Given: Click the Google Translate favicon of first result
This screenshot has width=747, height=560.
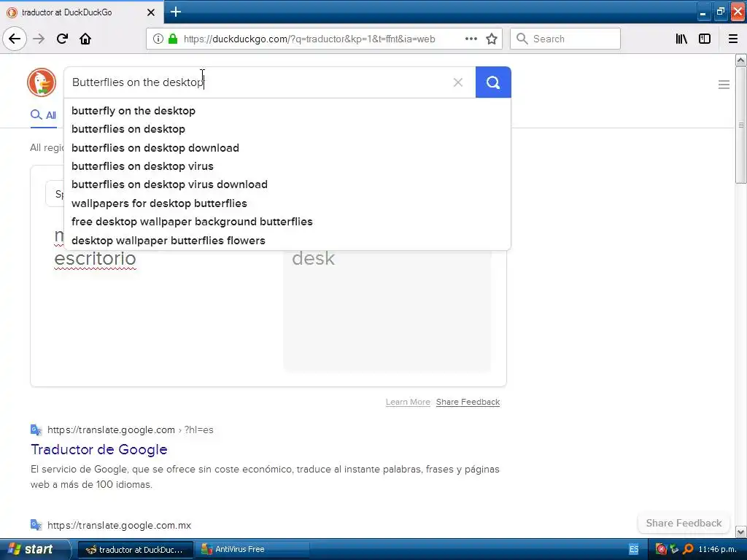Looking at the screenshot, I should [36, 430].
